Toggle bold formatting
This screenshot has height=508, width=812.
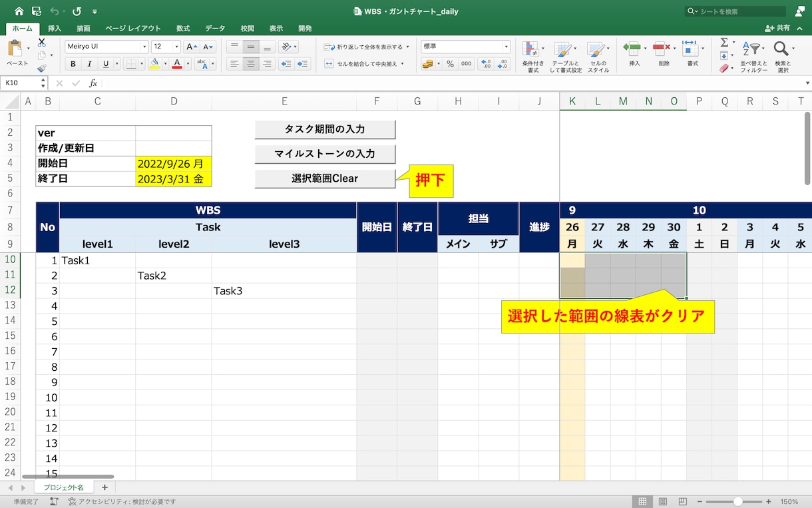73,64
